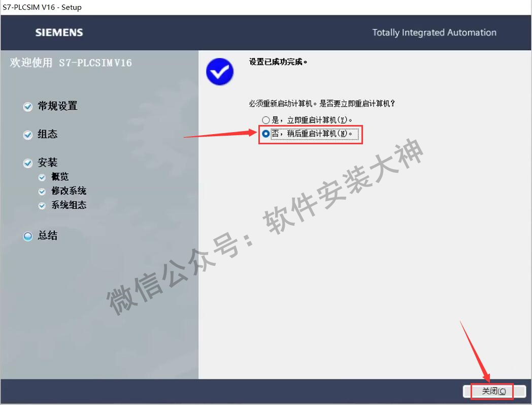
Task: Click the checkmark icon beside 安装
Action: [27, 163]
